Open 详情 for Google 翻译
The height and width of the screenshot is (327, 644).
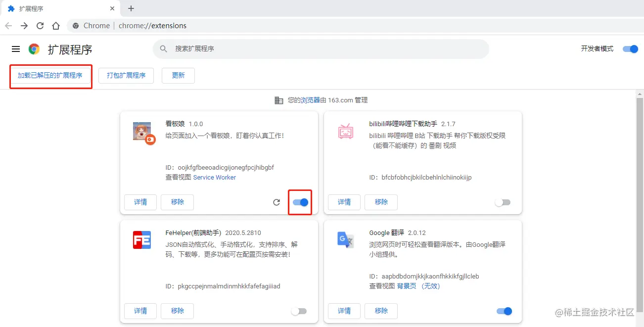[344, 311]
